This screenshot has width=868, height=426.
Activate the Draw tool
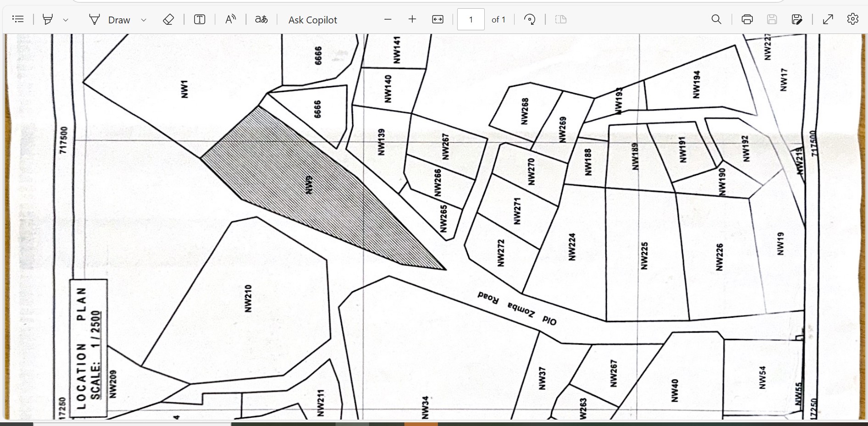[x=110, y=20]
